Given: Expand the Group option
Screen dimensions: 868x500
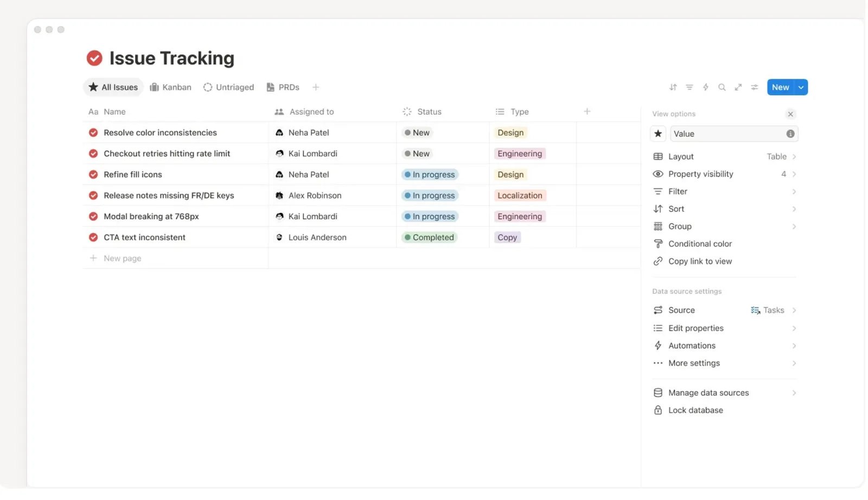Looking at the screenshot, I should click(x=725, y=226).
